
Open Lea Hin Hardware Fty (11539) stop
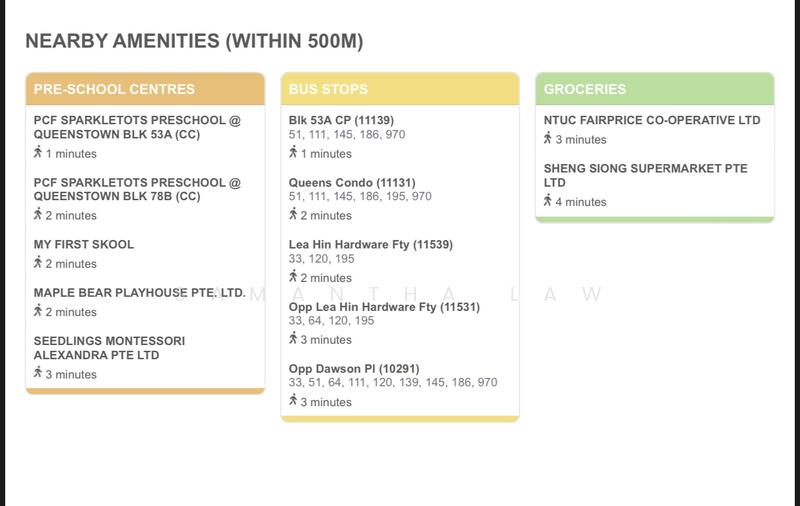[x=370, y=244]
